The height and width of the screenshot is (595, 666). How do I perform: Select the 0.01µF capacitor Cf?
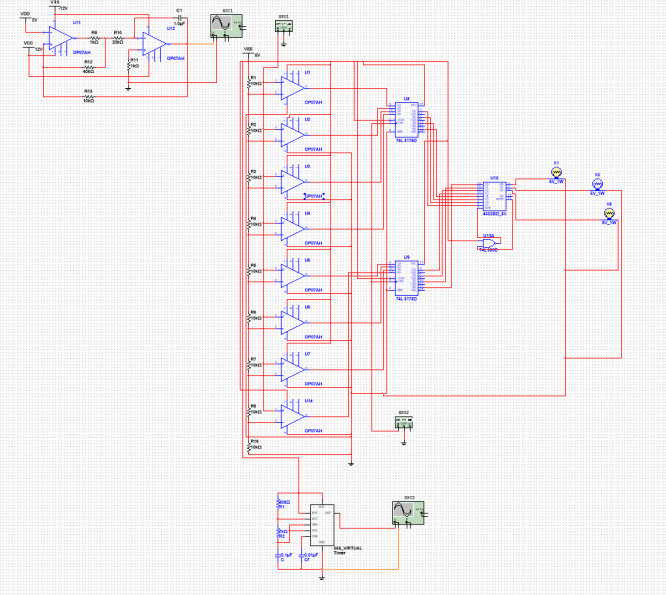pos(302,556)
